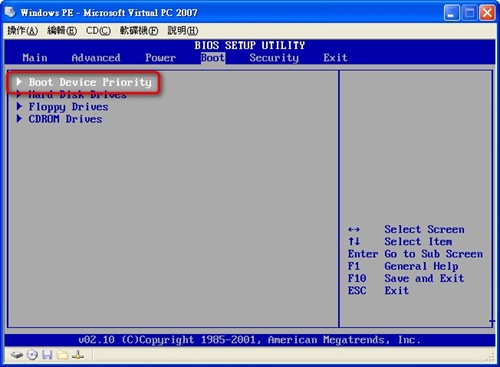The width and height of the screenshot is (500, 367).
Task: Click the American Megatrends copyright line
Action: click(250, 340)
